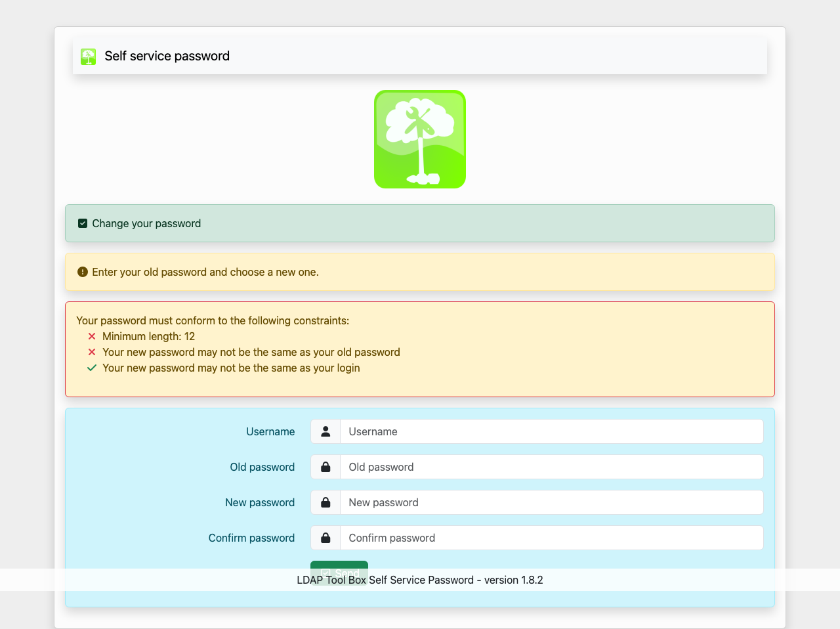Open the Self service password title link

[167, 56]
